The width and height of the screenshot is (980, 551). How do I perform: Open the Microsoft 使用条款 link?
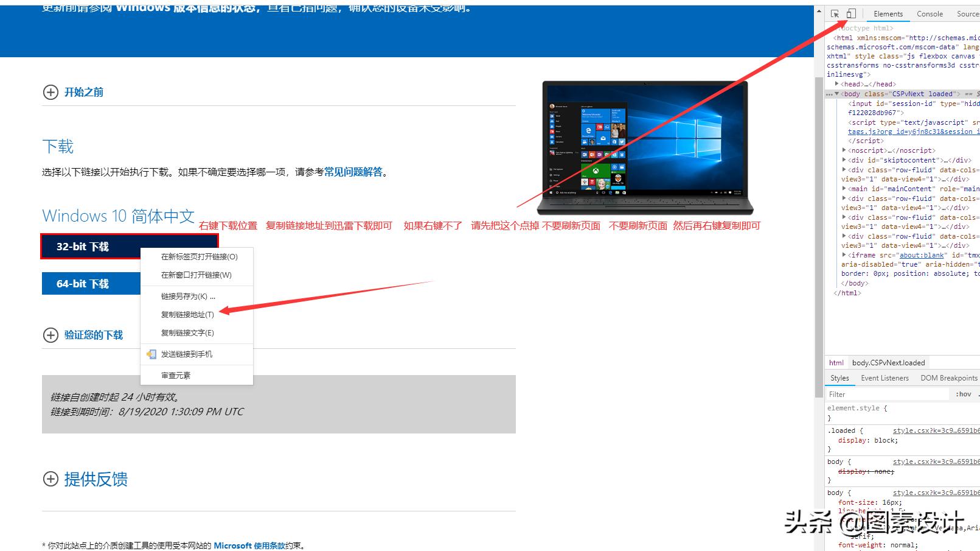[249, 546]
